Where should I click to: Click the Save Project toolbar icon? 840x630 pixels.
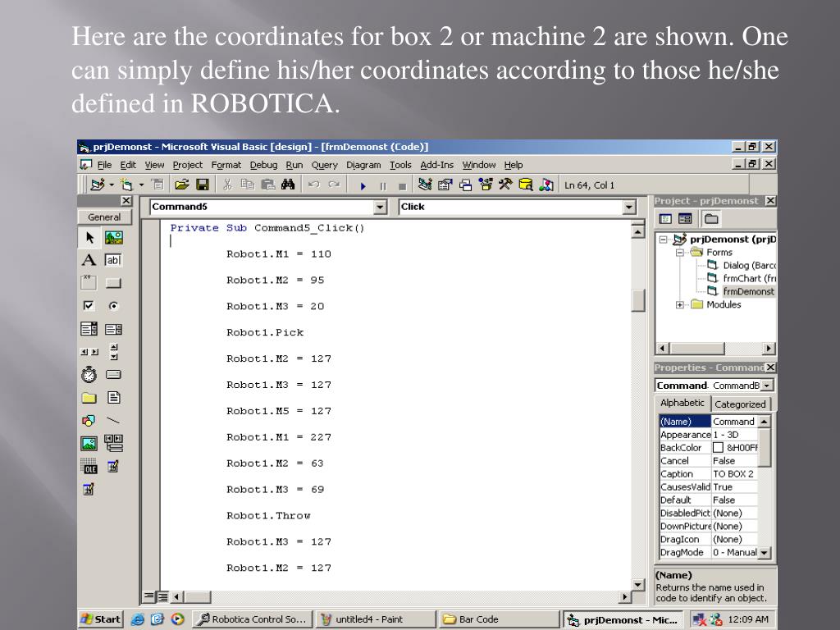pyautogui.click(x=203, y=185)
